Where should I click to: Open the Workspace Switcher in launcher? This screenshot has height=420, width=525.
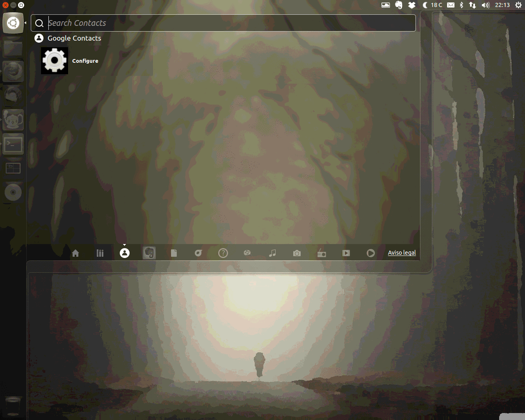coord(13,168)
